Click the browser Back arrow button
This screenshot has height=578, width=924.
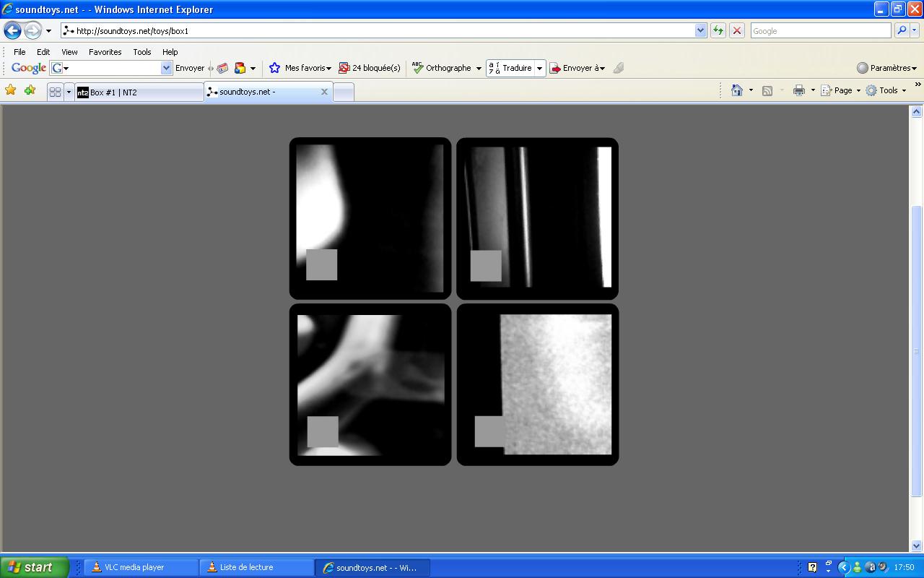pos(12,30)
